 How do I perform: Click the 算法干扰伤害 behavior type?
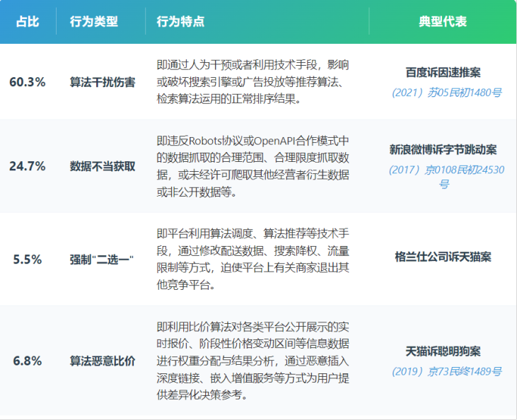click(x=103, y=82)
